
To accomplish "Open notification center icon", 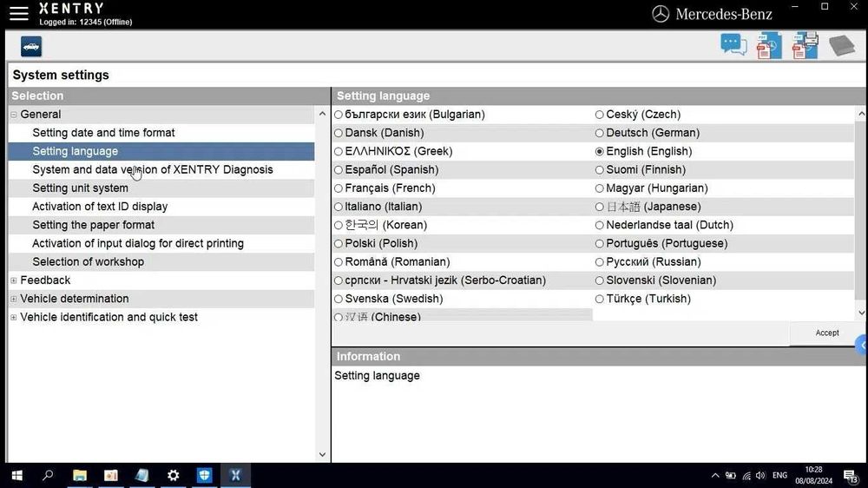I will (x=851, y=476).
